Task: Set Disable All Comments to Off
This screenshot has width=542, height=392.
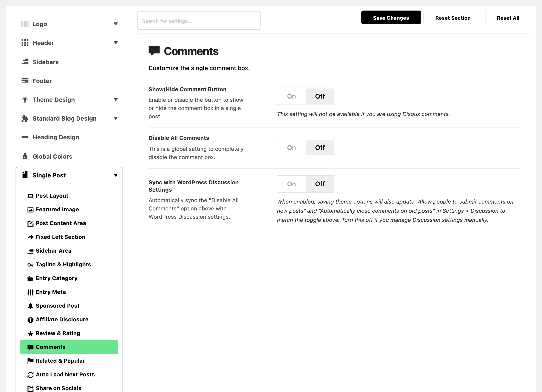Action: 320,148
